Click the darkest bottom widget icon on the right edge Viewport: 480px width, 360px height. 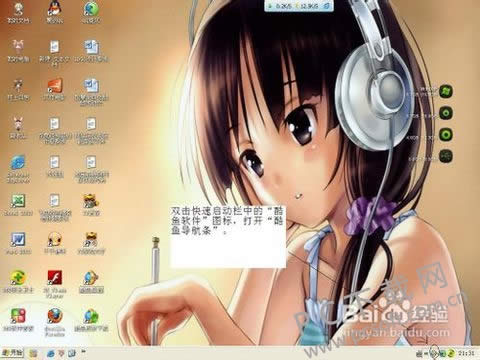point(446,156)
